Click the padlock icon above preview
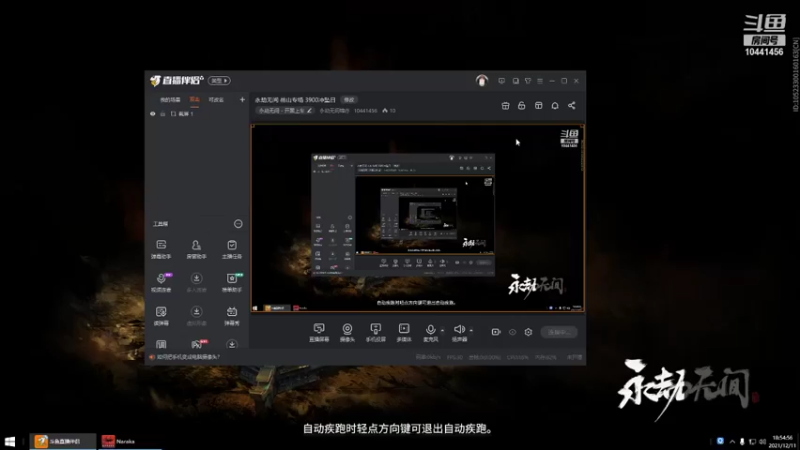Viewport: 800px width, 450px height. (x=521, y=106)
